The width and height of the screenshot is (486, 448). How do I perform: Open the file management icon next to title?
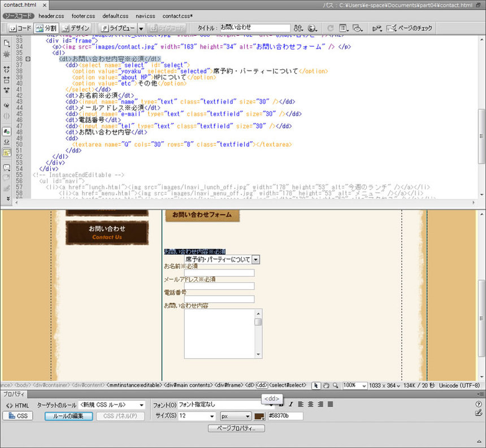[x=299, y=28]
